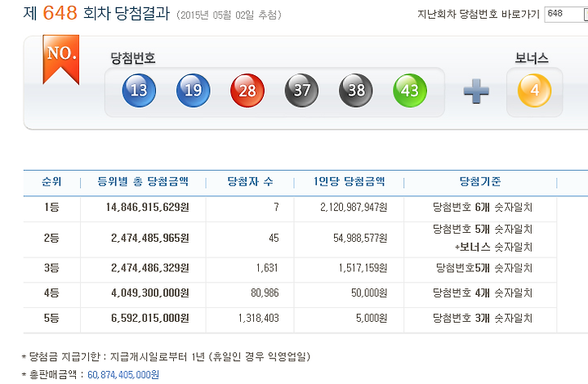The width and height of the screenshot is (588, 384).
Task: Click the per-person prize 50,000원
Action: (369, 292)
